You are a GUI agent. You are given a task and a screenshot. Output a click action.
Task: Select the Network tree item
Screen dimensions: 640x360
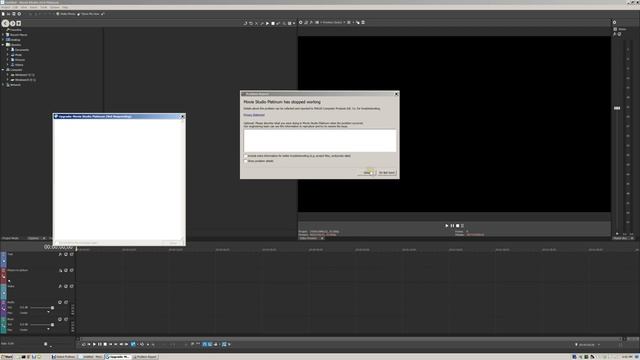tap(16, 85)
